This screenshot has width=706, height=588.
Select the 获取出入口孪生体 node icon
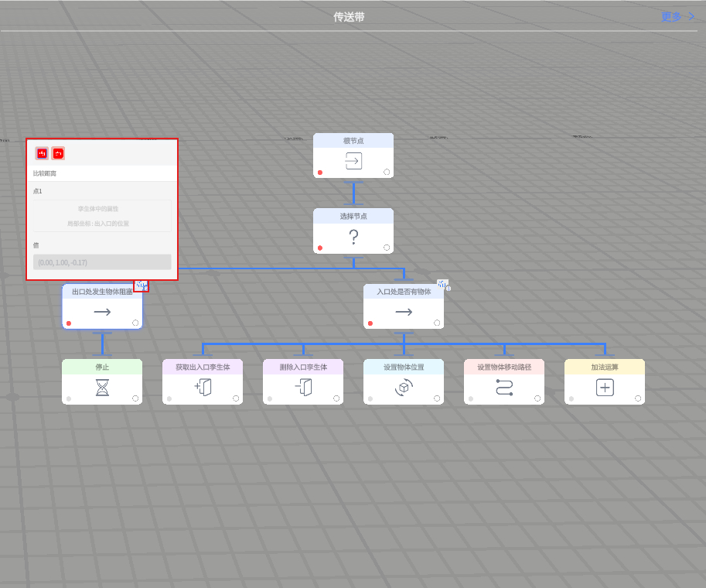pos(203,388)
